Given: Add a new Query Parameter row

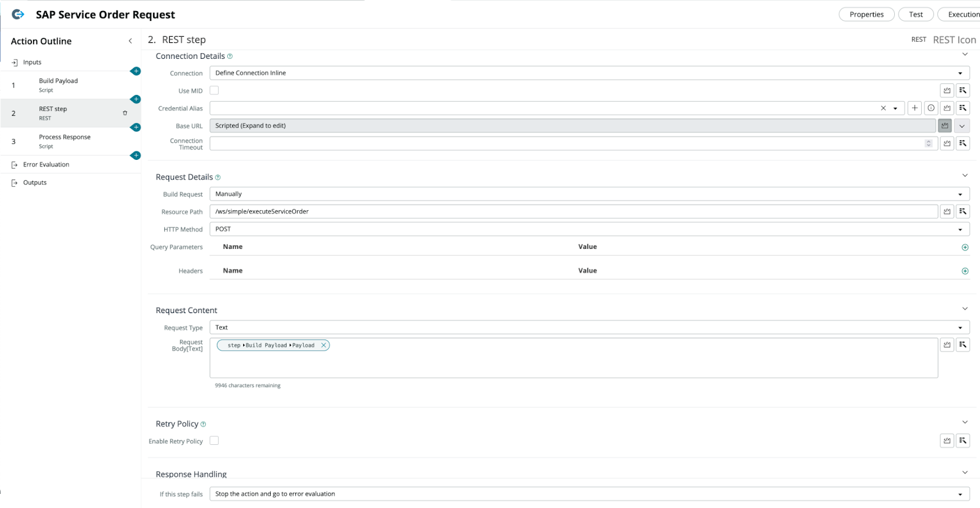Looking at the screenshot, I should (965, 248).
